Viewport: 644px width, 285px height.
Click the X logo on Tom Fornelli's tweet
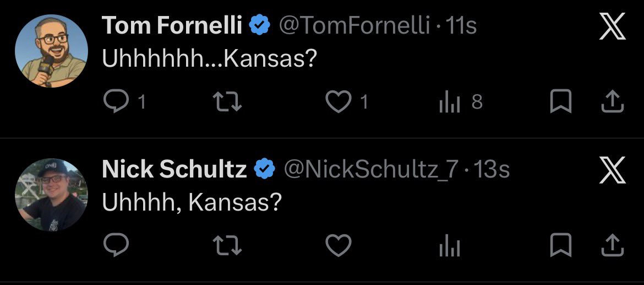click(612, 27)
